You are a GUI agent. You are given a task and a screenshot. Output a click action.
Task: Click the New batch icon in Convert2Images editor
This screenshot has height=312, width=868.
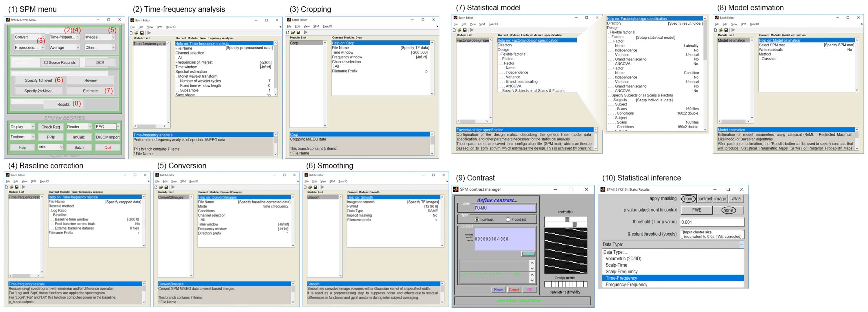(156, 187)
